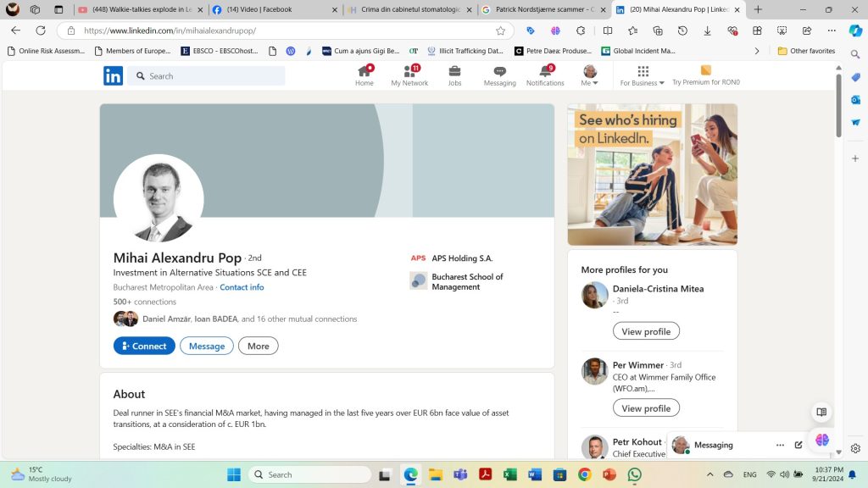Launch WhatsApp from the taskbar
This screenshot has width=868, height=488.
pos(634,474)
